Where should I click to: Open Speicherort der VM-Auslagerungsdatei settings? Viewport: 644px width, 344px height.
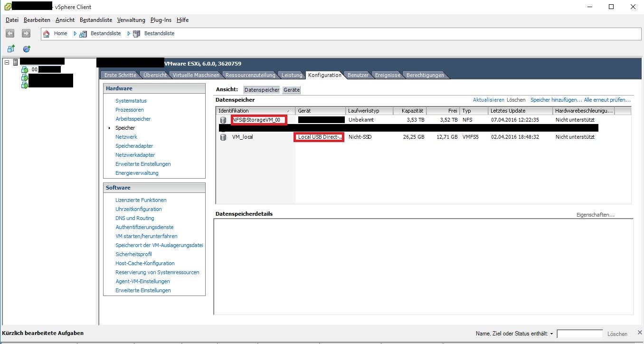159,245
